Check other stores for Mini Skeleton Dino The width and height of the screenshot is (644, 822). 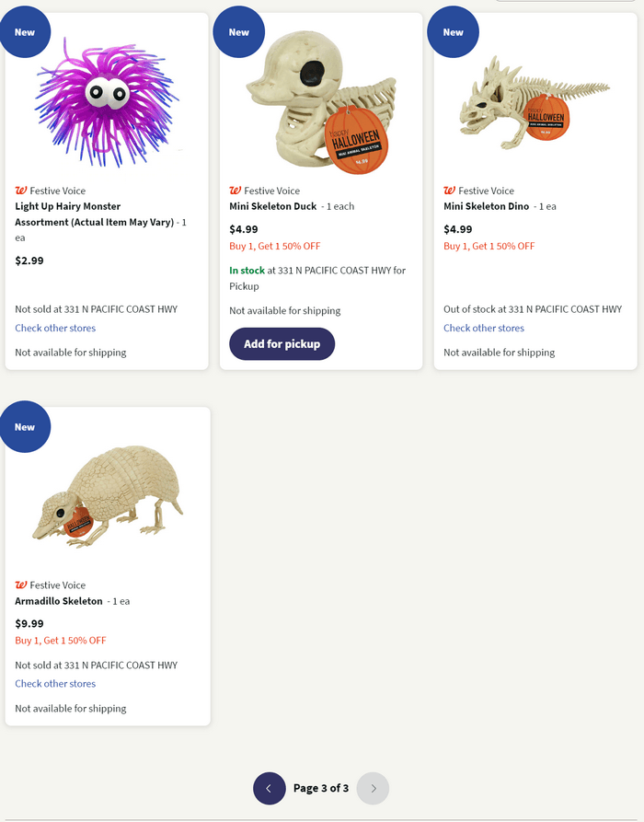484,328
